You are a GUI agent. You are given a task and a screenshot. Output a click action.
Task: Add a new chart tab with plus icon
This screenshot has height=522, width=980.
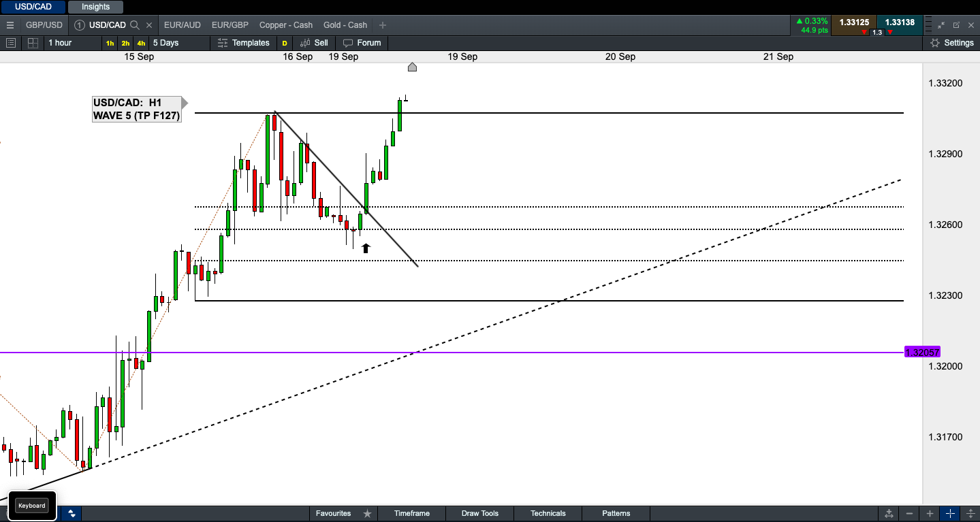(383, 25)
